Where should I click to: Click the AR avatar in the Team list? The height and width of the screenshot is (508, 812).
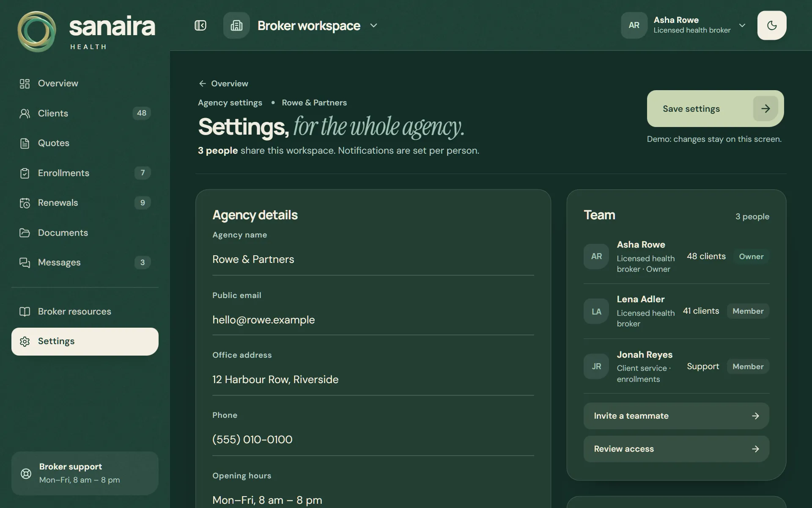(x=596, y=256)
